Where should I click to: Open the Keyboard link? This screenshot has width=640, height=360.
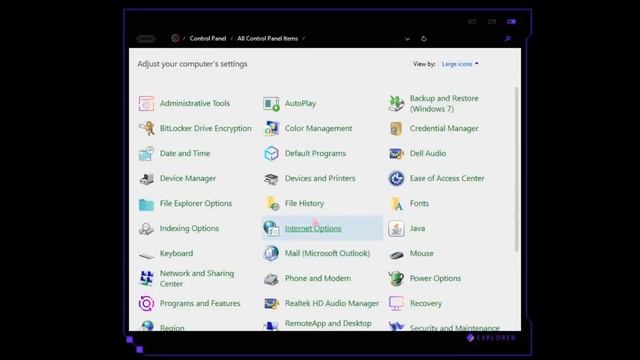tap(176, 253)
